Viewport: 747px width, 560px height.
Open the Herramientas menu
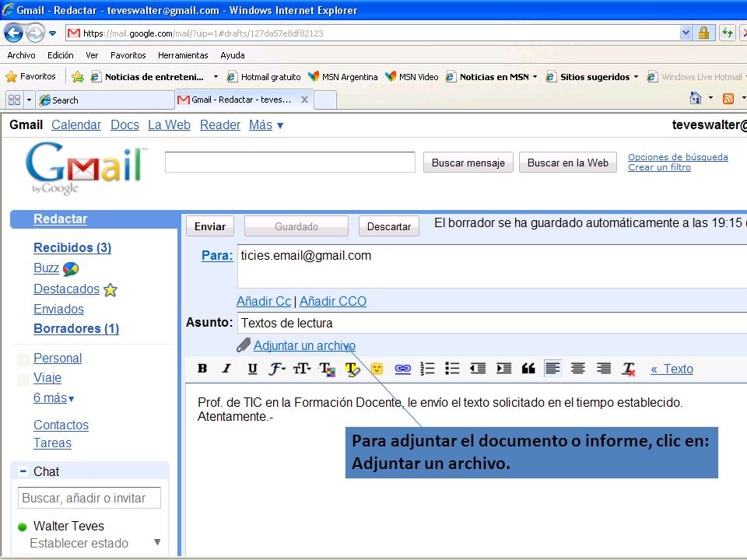point(183,55)
